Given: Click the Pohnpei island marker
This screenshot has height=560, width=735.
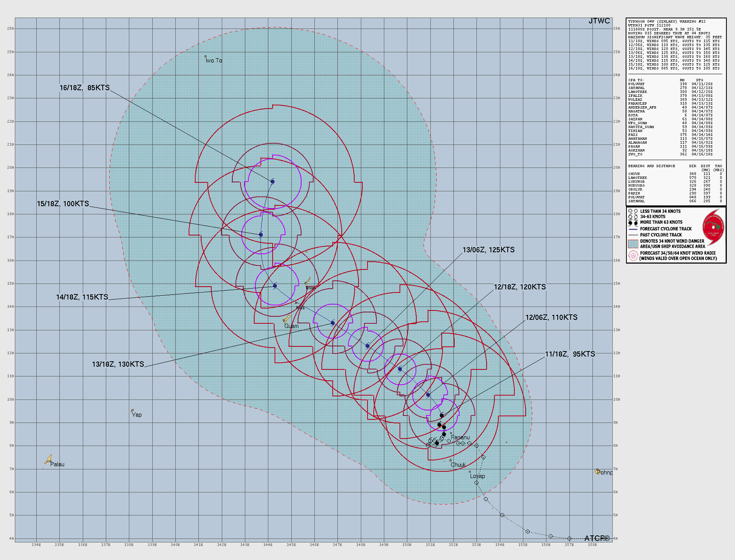Looking at the screenshot, I should [598, 471].
